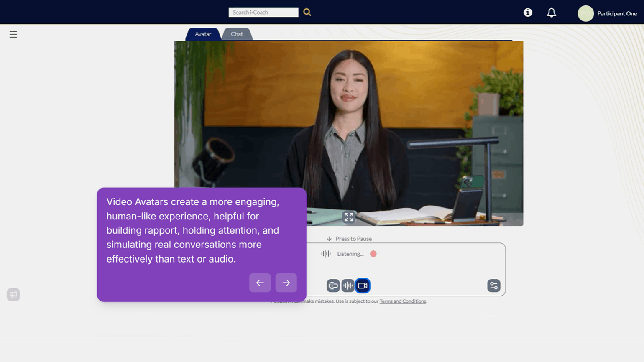Click the waveform icon beside Listening

[326, 254]
